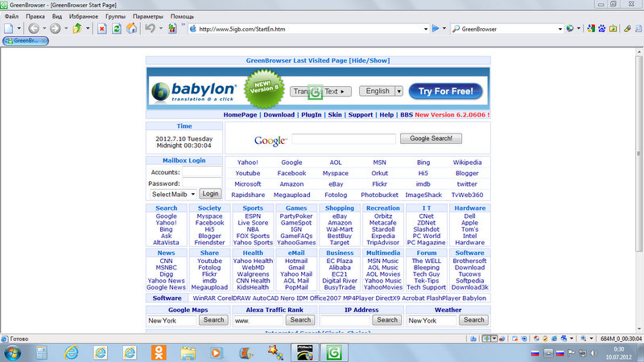
Task: Click Search button under Weather
Action: click(474, 320)
